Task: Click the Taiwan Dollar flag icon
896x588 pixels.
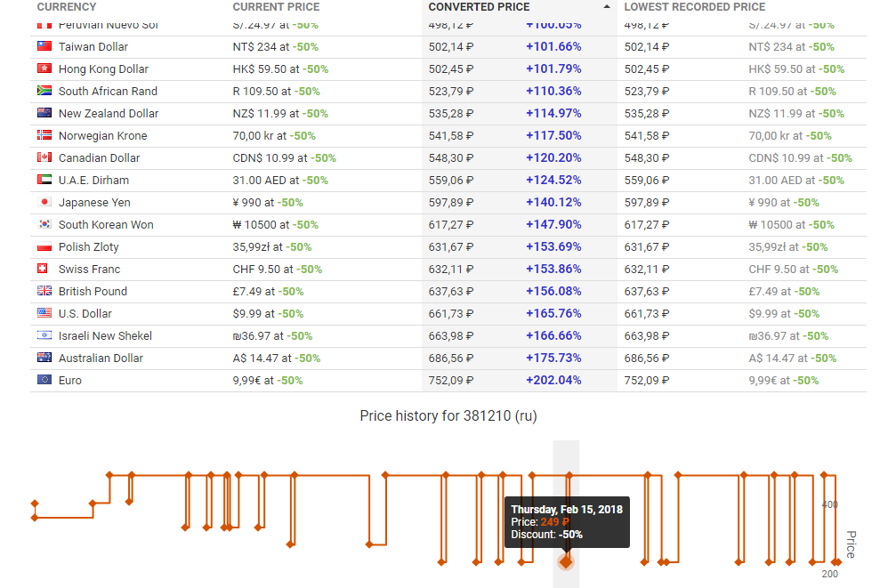Action: [44, 46]
